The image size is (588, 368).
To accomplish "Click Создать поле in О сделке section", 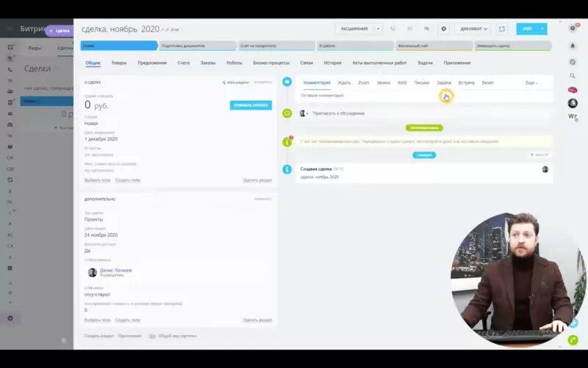I will point(127,180).
